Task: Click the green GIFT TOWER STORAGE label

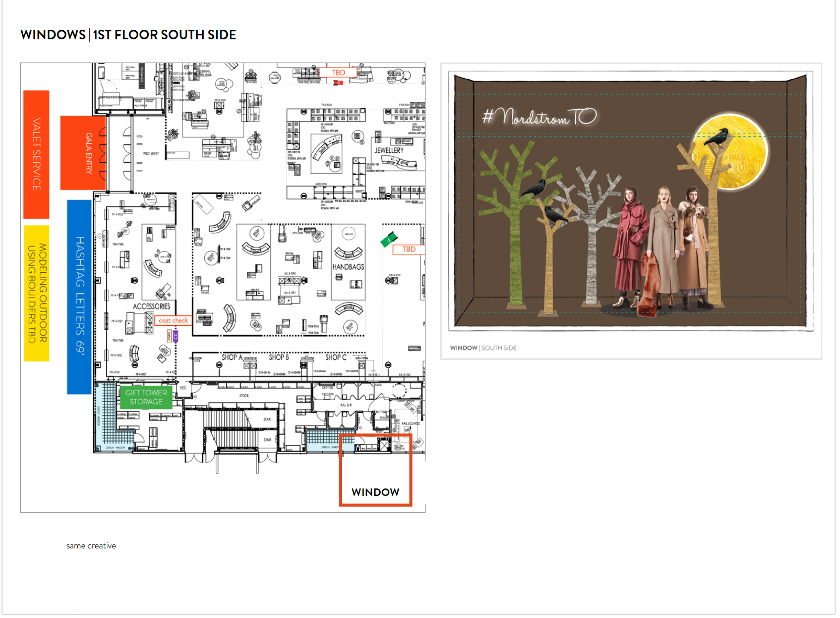Action: pos(146,397)
